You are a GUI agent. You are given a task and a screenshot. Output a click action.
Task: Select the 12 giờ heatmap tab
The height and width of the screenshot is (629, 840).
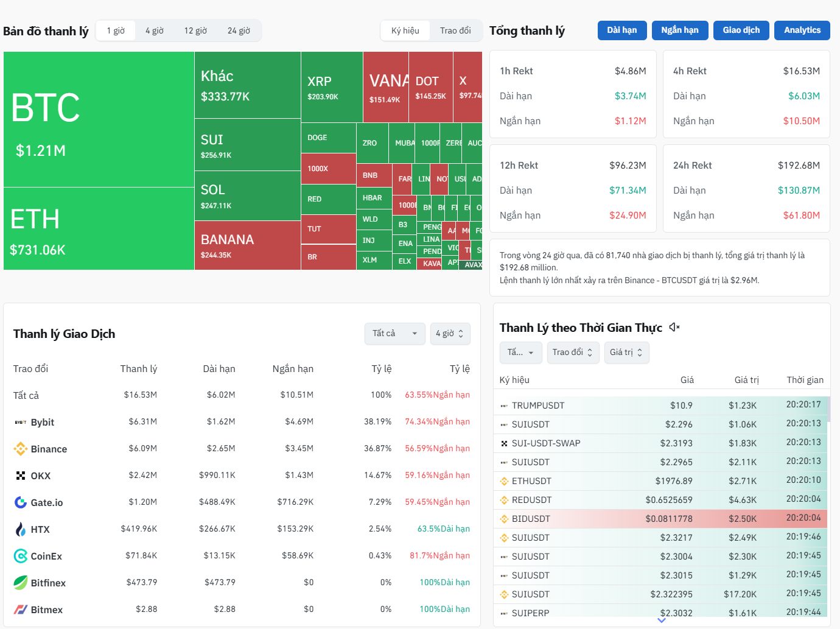[x=195, y=30]
